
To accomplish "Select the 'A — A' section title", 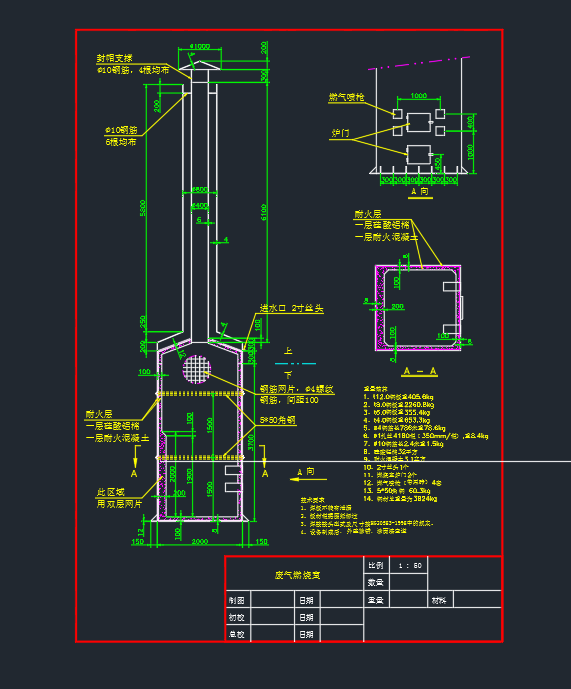I will tap(420, 371).
